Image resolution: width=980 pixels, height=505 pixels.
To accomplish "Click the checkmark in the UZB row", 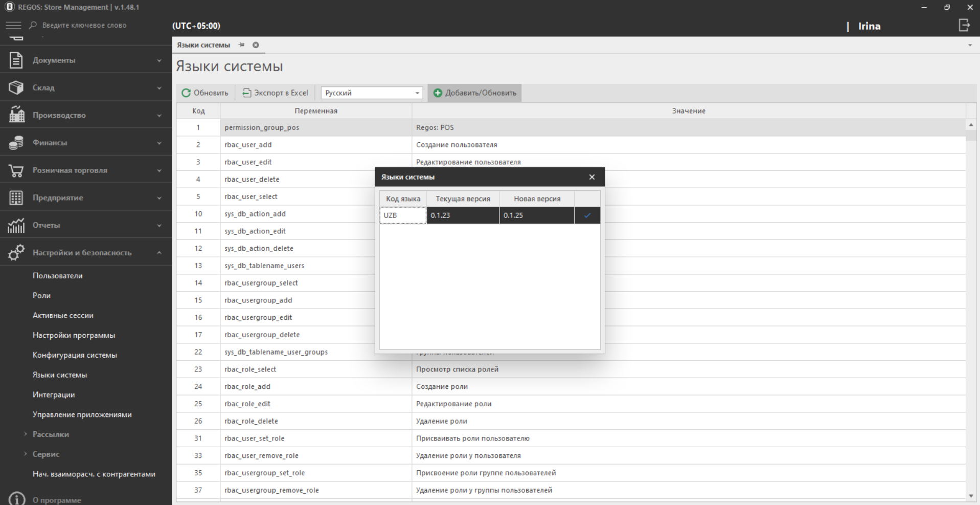I will click(x=587, y=215).
